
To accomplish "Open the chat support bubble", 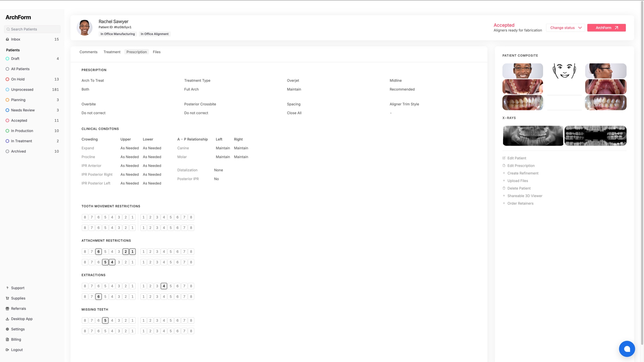I will (x=627, y=349).
